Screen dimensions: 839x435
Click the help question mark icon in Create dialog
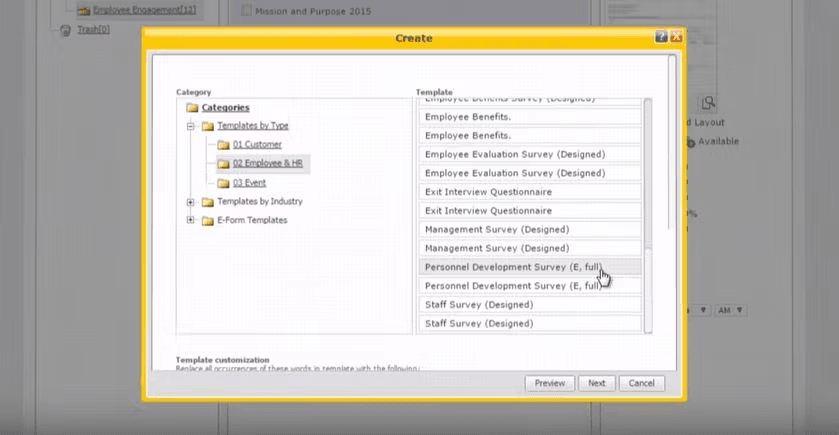(661, 37)
